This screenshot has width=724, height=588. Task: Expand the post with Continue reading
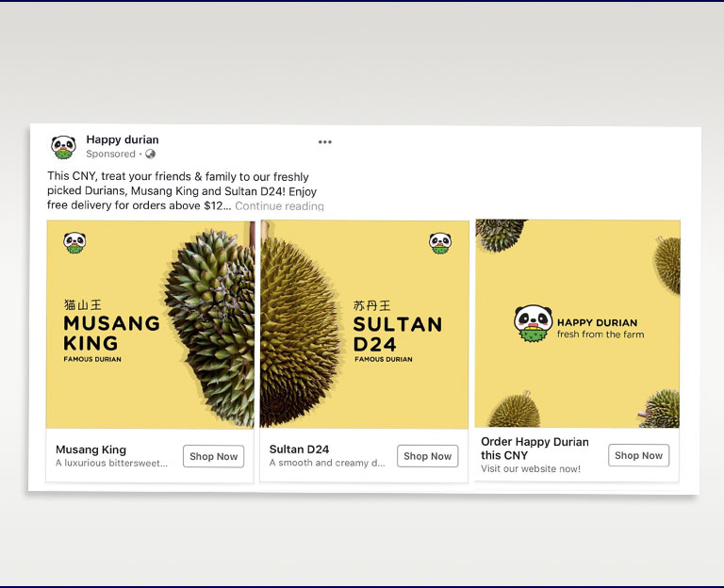pos(279,205)
